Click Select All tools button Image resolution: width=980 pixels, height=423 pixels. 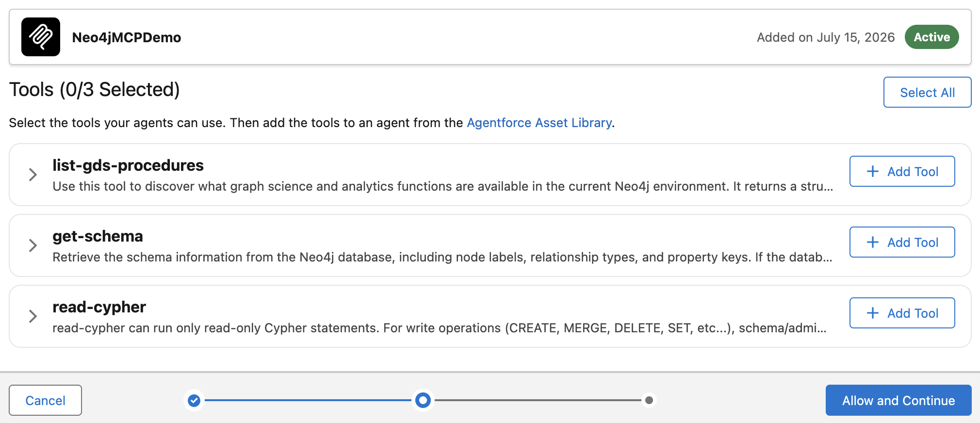pyautogui.click(x=927, y=92)
